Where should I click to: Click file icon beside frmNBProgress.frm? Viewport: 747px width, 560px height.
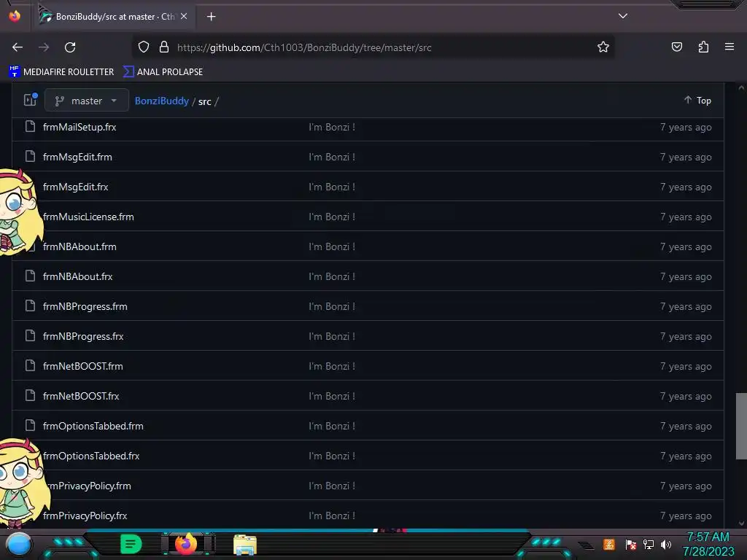coord(30,306)
